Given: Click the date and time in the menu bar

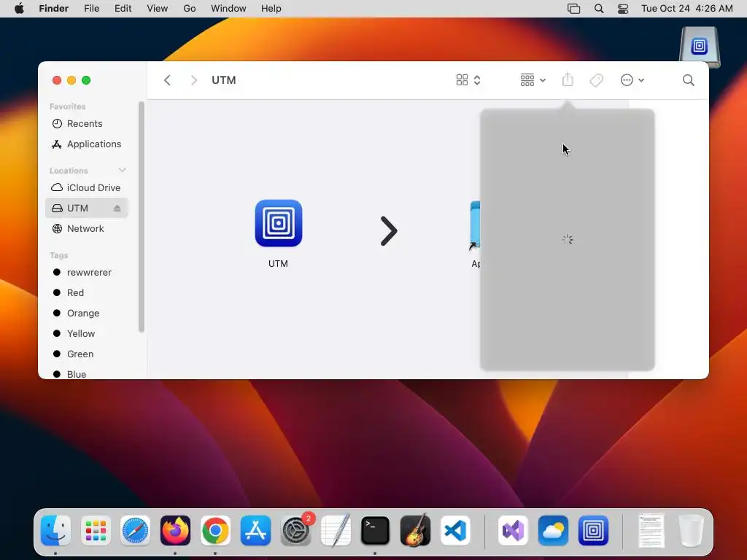Looking at the screenshot, I should pos(687,9).
